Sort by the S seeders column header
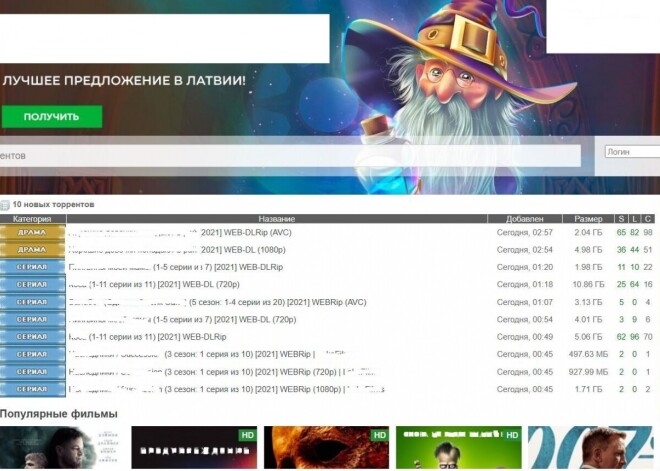Screen dimensions: 660x471 pyautogui.click(x=621, y=219)
